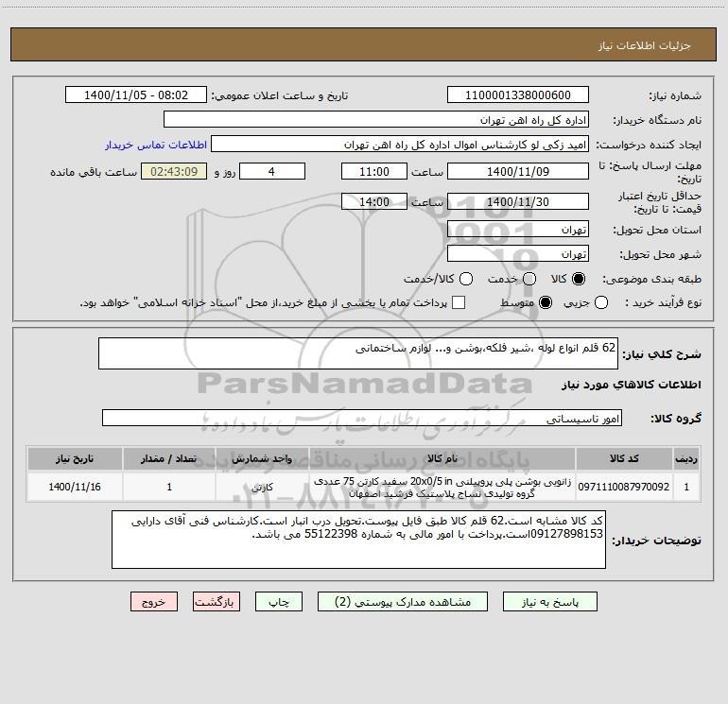Click the announcement date field 1400/11/05 - 08:02
The image size is (728, 704).
pos(136,95)
